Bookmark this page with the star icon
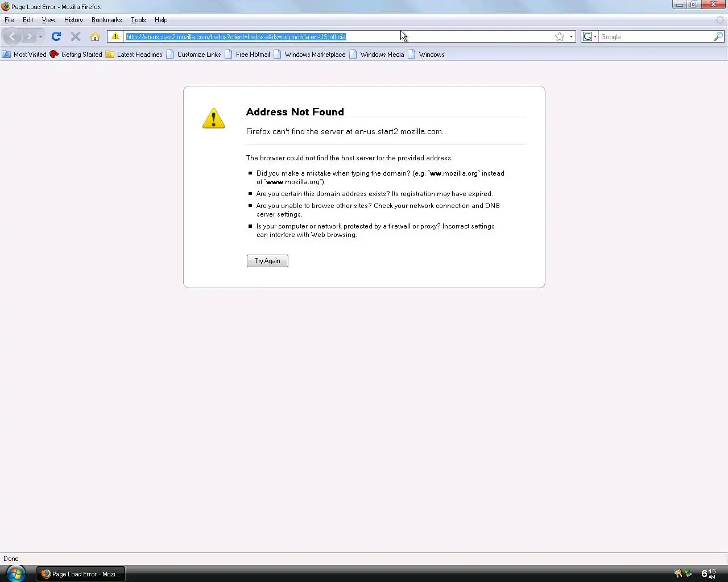The width and height of the screenshot is (728, 582). coord(560,37)
